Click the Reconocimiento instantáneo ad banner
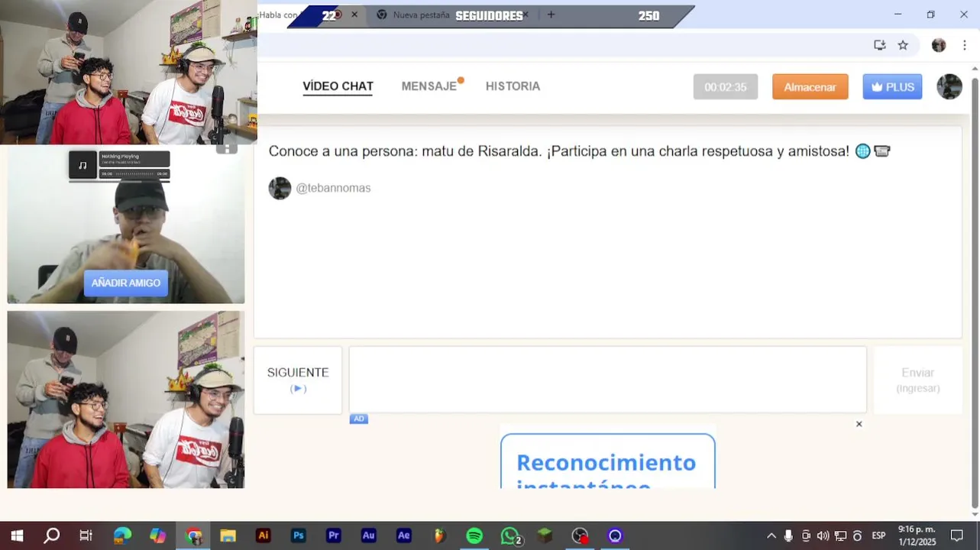Screen dimensions: 980x550 pos(608,461)
